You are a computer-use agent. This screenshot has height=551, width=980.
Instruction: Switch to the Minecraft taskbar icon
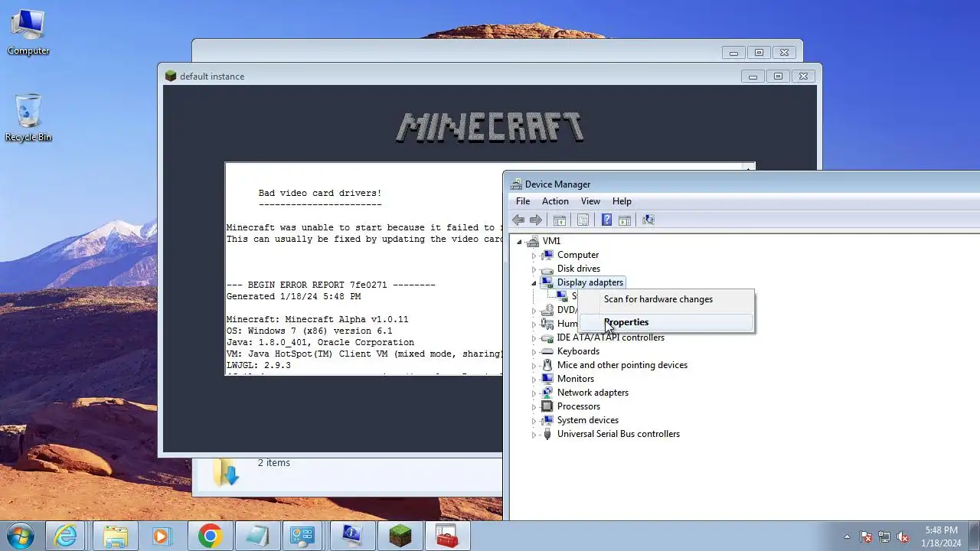pyautogui.click(x=399, y=536)
